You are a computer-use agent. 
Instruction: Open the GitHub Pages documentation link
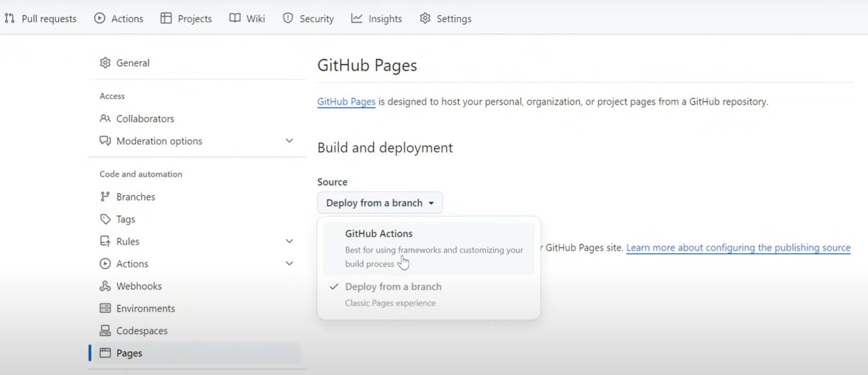click(346, 102)
